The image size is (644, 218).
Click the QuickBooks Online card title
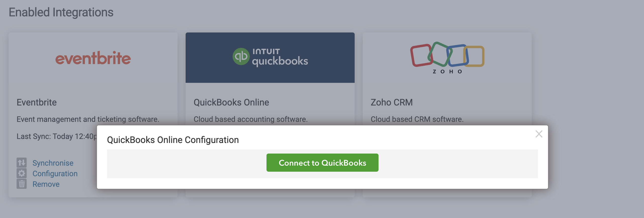(231, 102)
